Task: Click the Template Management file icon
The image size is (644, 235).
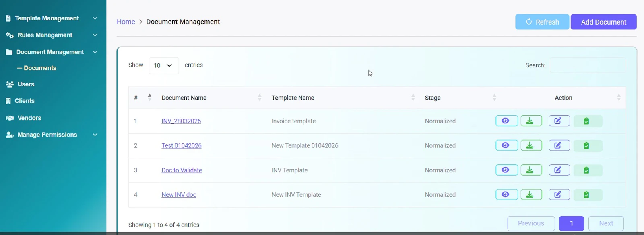Action: point(8,18)
